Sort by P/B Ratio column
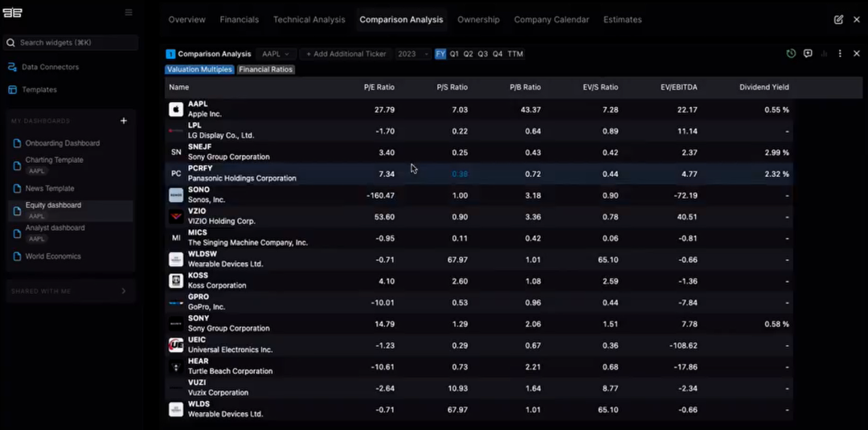The height and width of the screenshot is (430, 868). (526, 87)
